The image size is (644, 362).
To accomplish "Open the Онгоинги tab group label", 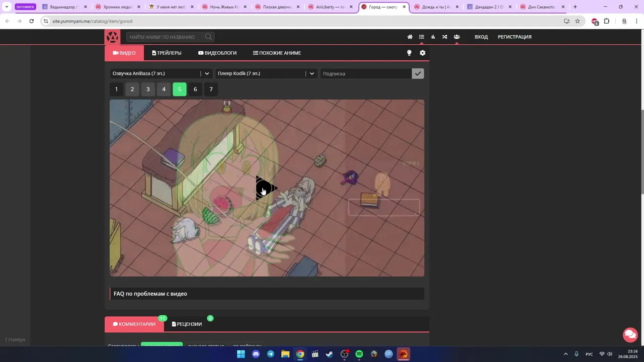I will coord(25,7).
